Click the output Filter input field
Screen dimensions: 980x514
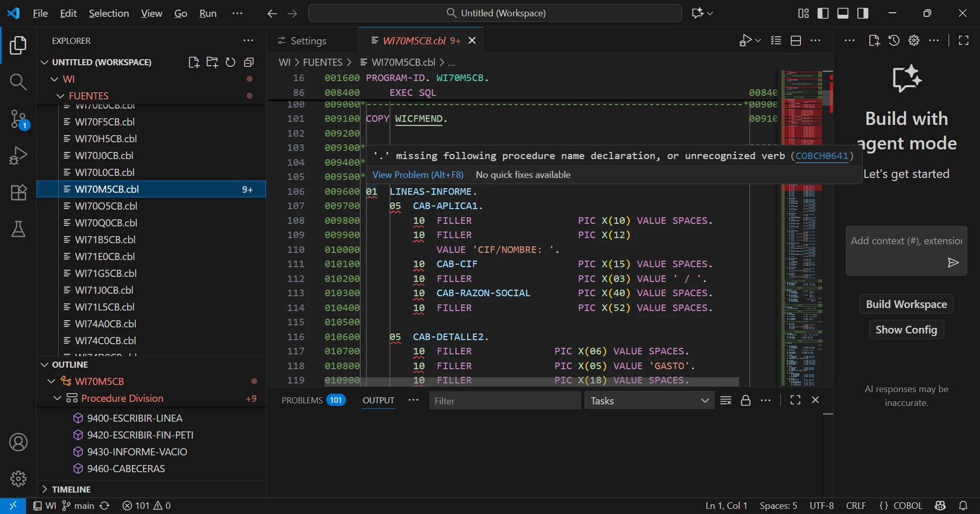coord(504,401)
